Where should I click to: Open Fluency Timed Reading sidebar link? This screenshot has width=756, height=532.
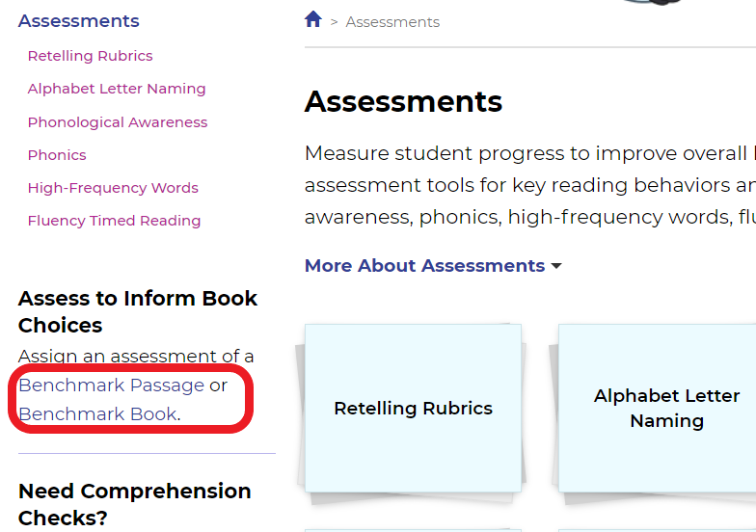tap(114, 221)
